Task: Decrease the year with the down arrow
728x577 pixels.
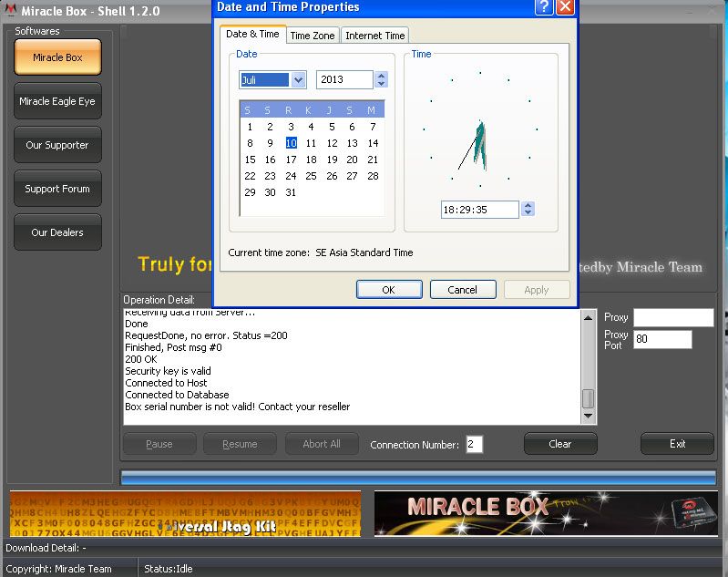Action: (381, 84)
